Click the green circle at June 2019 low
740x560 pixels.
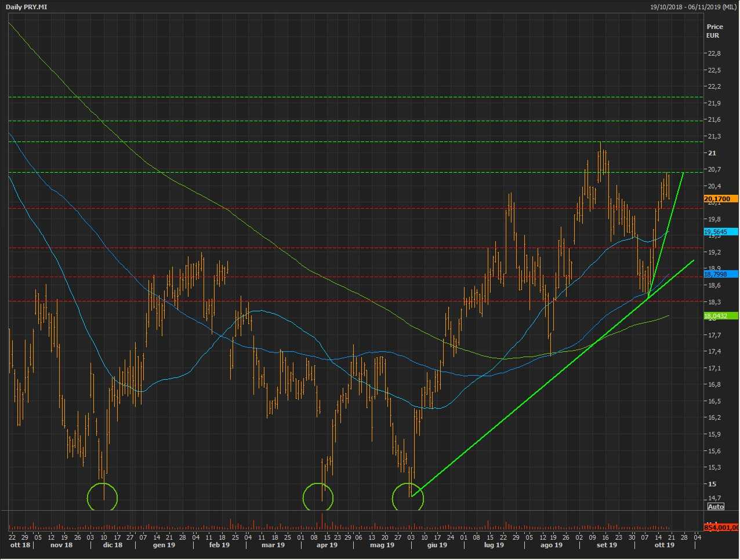(x=408, y=497)
